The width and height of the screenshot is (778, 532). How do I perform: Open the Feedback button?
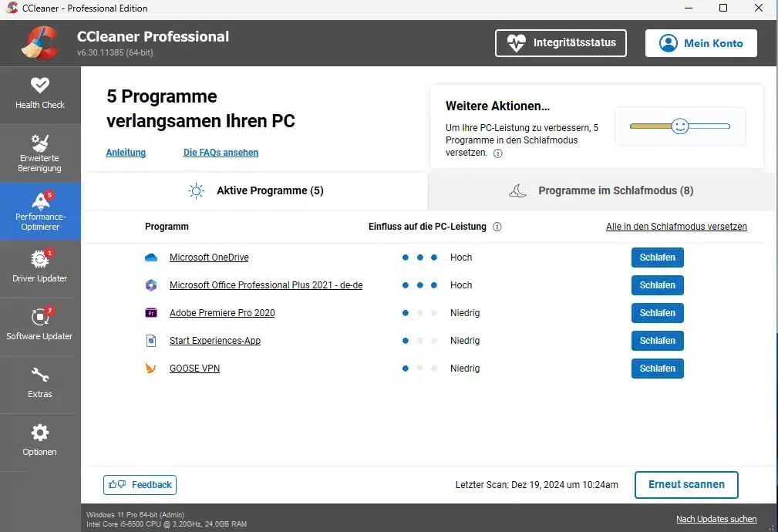pyautogui.click(x=140, y=485)
